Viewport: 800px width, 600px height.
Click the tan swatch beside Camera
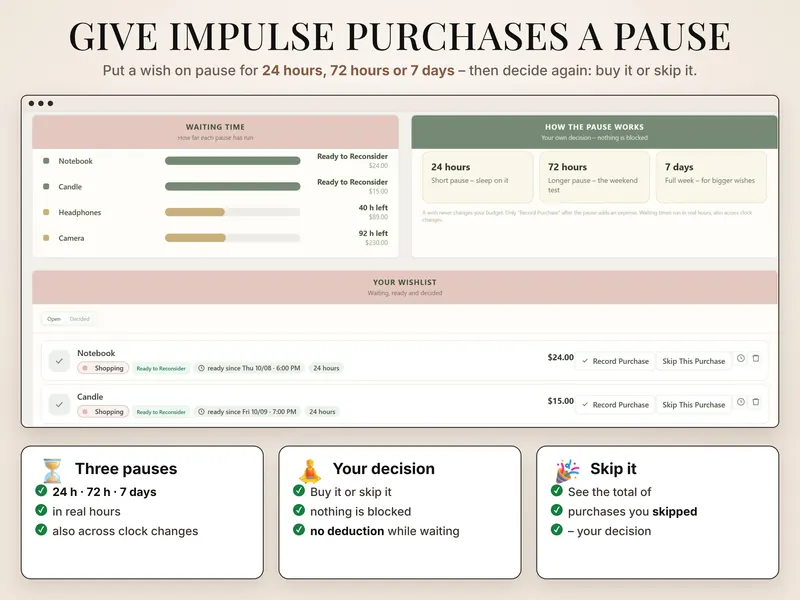click(x=46, y=238)
